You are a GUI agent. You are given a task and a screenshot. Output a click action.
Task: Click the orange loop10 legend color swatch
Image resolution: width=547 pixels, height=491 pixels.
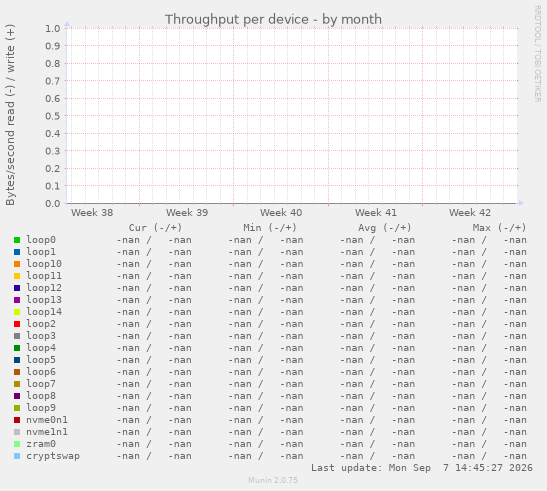click(x=17, y=264)
